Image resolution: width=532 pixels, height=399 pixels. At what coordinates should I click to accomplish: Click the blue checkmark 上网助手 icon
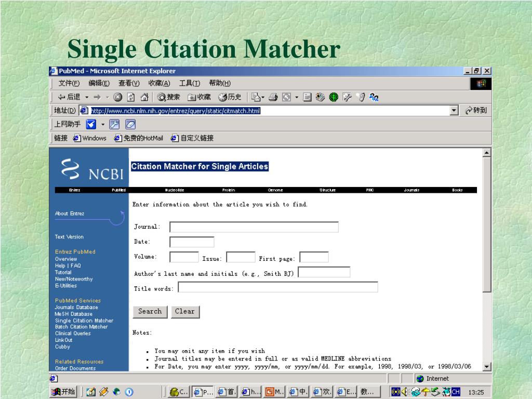[x=91, y=124]
